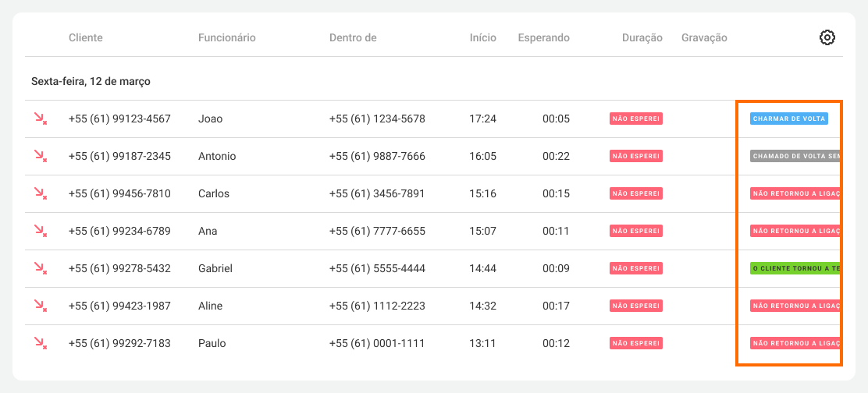Click the green 'O cliente tornou' tag
The width and height of the screenshot is (868, 393).
click(x=795, y=268)
